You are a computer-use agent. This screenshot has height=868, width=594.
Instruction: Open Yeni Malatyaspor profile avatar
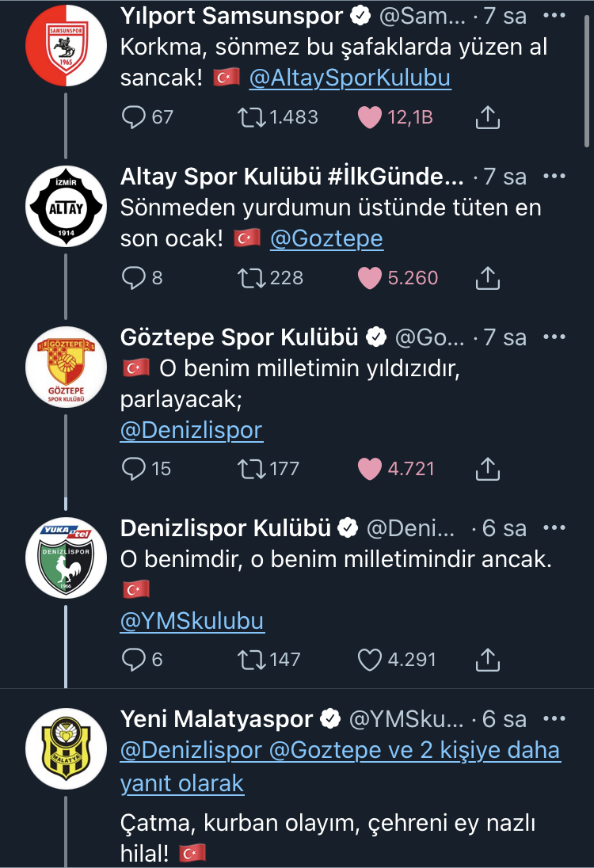pyautogui.click(x=66, y=749)
